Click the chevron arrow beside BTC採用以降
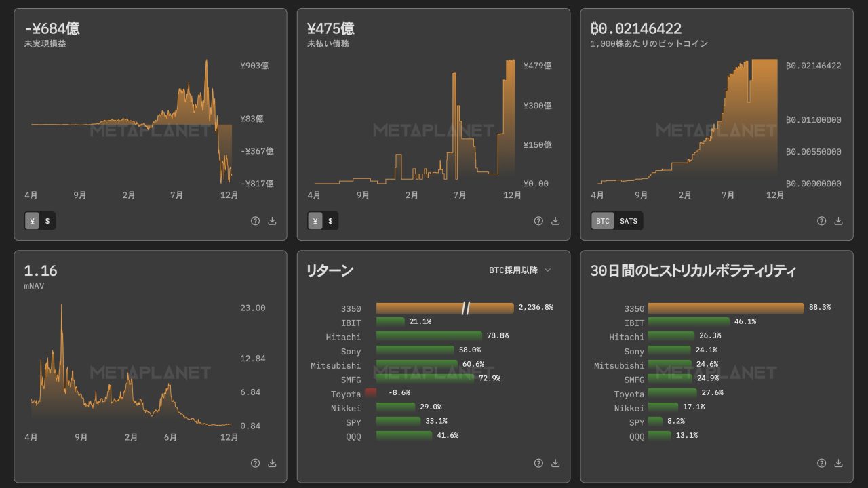The image size is (868, 488). coord(548,270)
